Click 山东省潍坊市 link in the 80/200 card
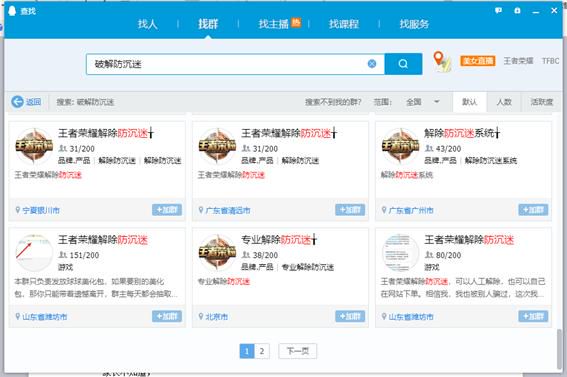Image resolution: width=567 pixels, height=377 pixels. tap(411, 317)
